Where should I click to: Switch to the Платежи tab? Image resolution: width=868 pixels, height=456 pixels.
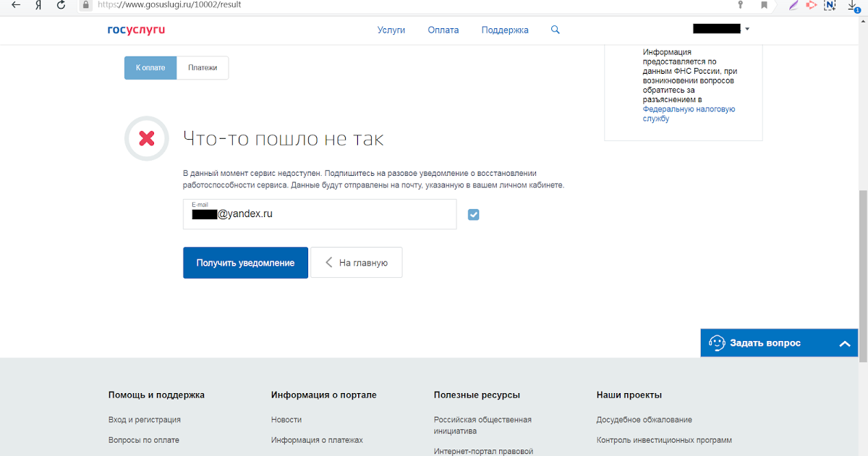[x=203, y=67]
